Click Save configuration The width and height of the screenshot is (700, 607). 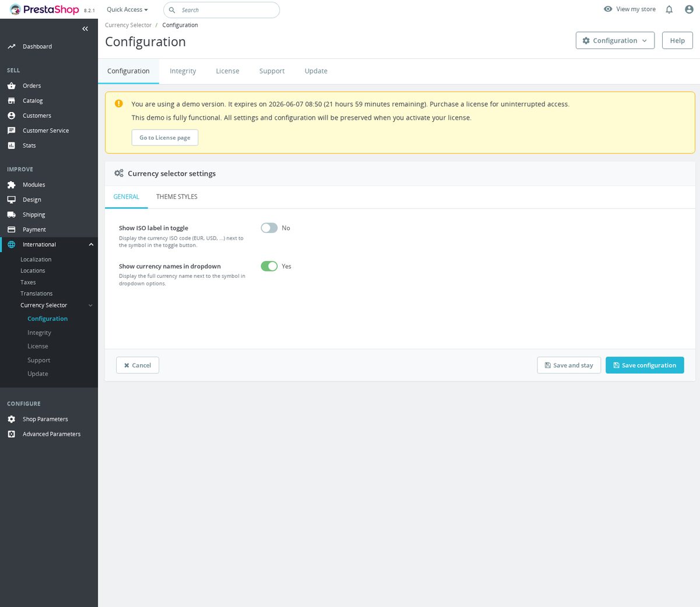point(645,365)
